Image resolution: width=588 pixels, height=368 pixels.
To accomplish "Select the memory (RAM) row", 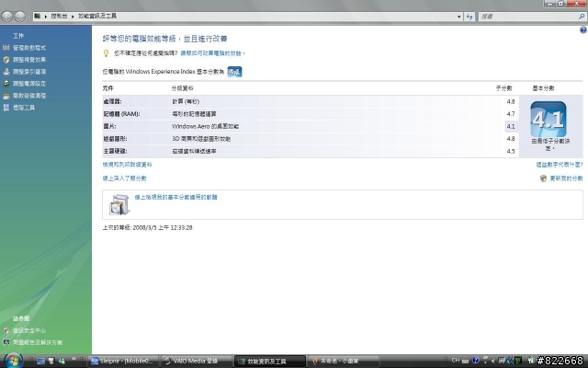I will click(311, 114).
